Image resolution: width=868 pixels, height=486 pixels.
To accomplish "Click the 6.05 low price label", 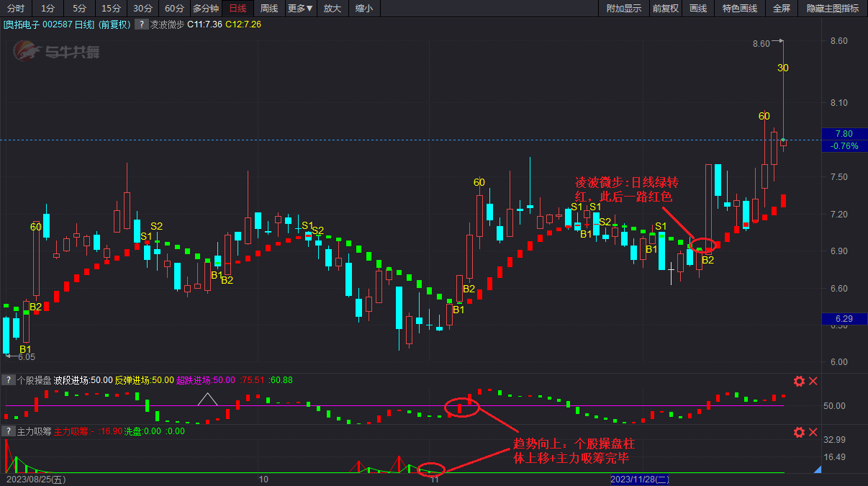I will [26, 357].
